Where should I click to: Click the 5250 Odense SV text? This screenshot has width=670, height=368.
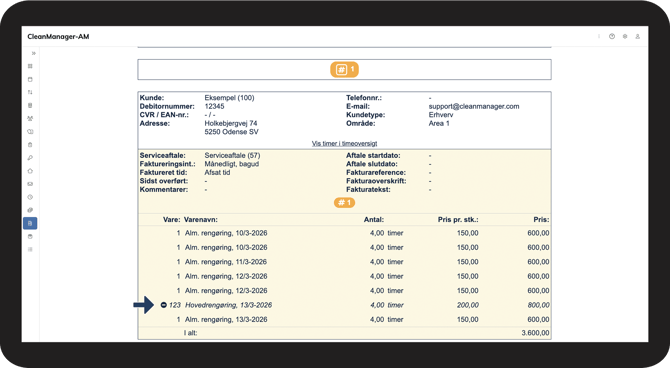232,132
